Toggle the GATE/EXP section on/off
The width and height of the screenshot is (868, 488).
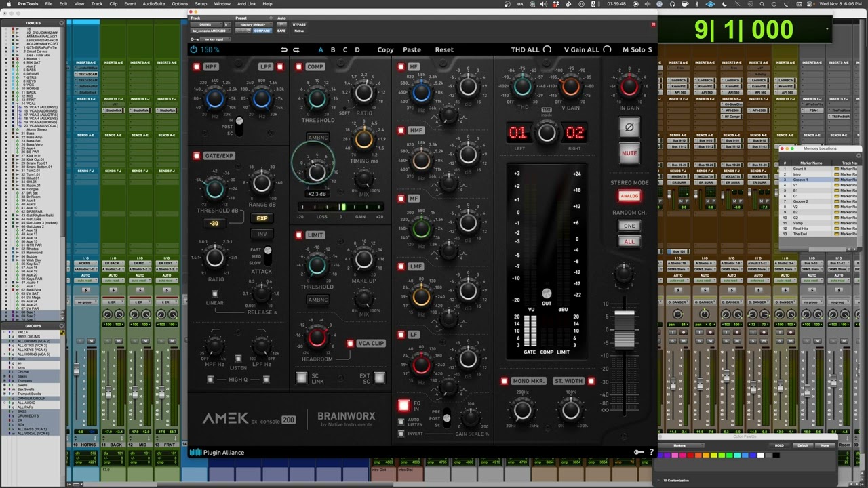pyautogui.click(x=197, y=156)
